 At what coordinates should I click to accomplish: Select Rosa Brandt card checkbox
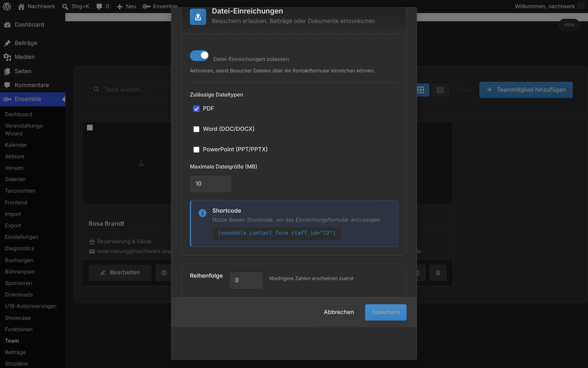[x=90, y=128]
